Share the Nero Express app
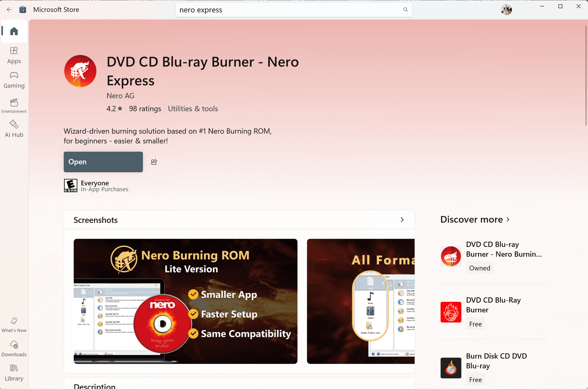588x389 pixels. [154, 162]
